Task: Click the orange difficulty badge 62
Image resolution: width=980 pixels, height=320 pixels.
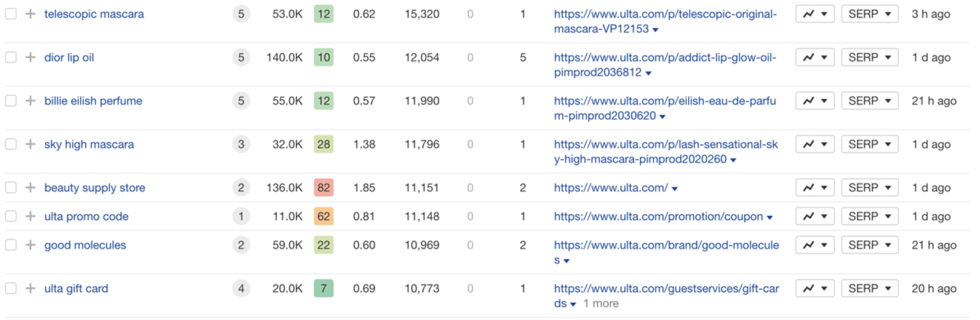Action: [x=323, y=217]
